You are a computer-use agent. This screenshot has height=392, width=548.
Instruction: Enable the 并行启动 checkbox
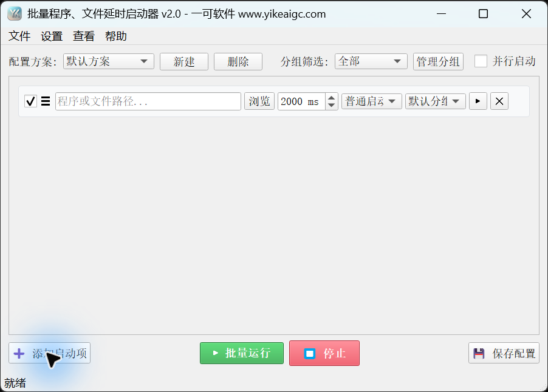click(481, 61)
